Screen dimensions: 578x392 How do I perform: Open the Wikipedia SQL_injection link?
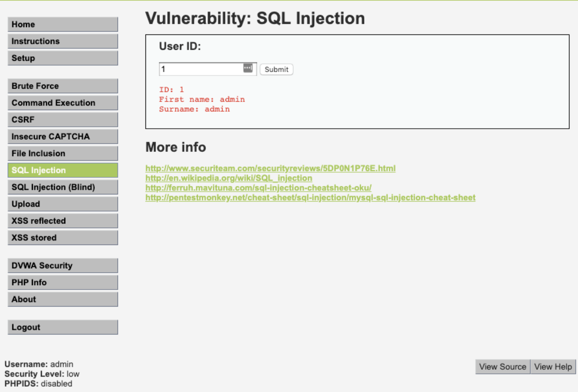tap(229, 178)
